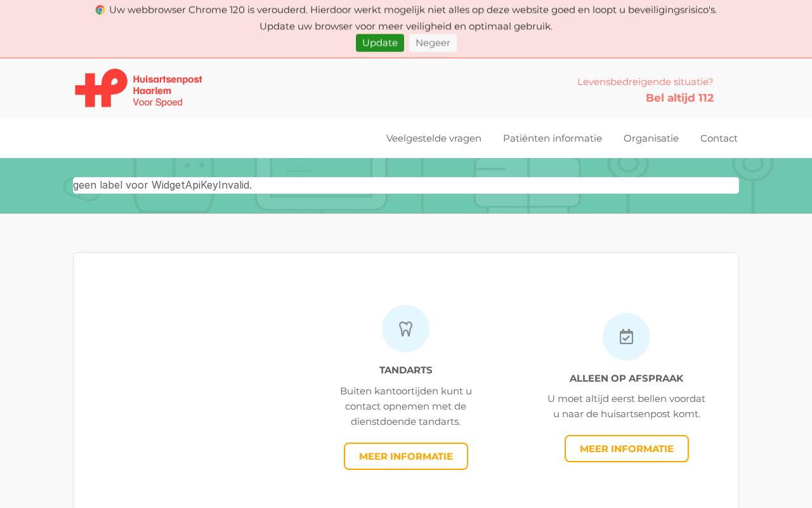Go to the Contact menu item
Viewport: 812px width, 508px height.
click(719, 138)
